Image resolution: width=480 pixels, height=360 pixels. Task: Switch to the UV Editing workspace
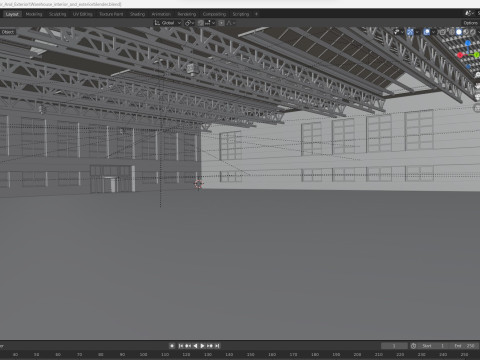pos(82,14)
